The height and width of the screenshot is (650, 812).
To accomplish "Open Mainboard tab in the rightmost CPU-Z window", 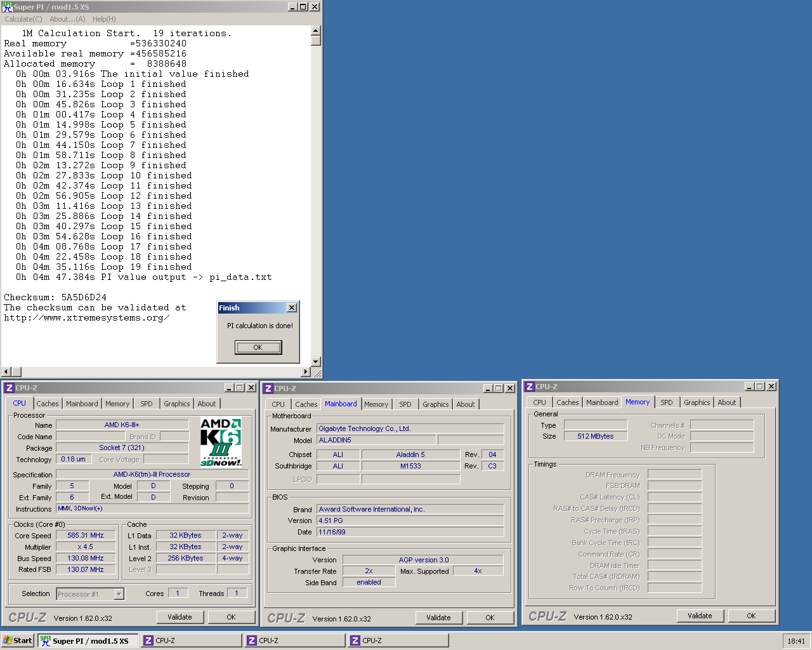I will (602, 402).
